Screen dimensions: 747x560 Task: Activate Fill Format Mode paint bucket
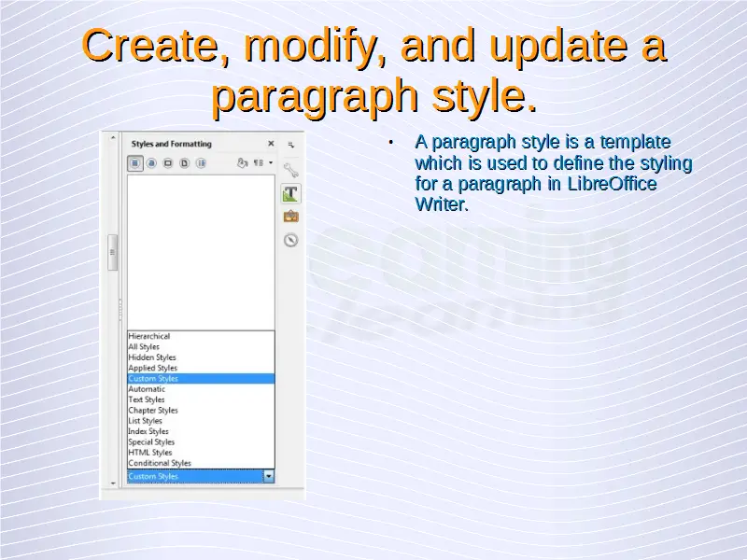pos(242,162)
